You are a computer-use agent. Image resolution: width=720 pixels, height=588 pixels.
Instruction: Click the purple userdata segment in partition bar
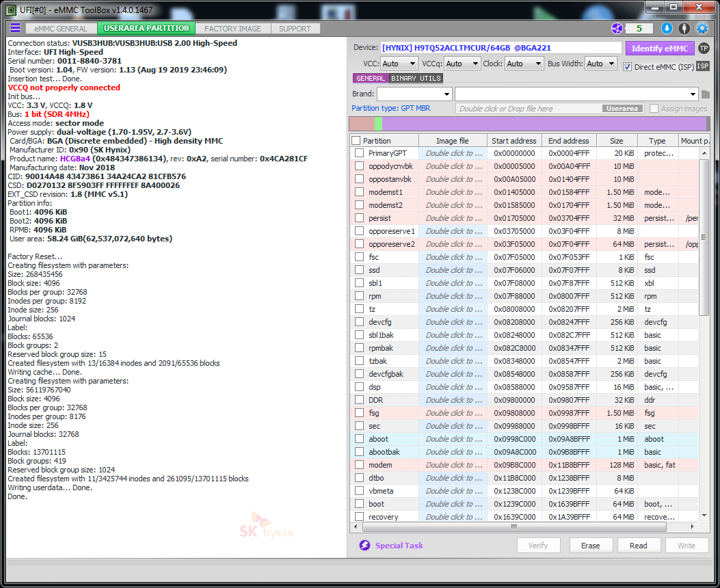[544, 124]
